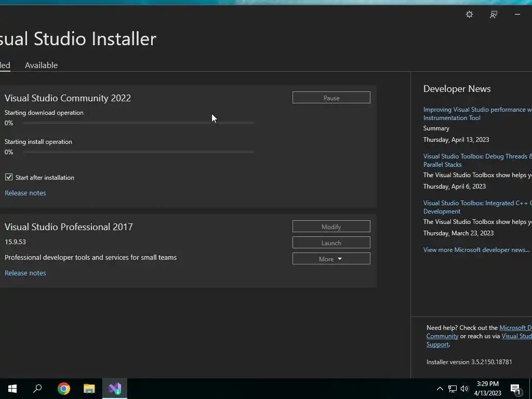Image resolution: width=532 pixels, height=399 pixels.
Task: Minimize the Visual Studio Installer window
Action: click(x=517, y=14)
